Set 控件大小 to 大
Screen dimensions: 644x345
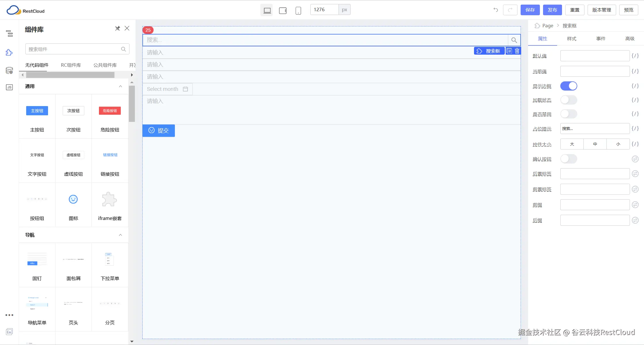coord(572,144)
